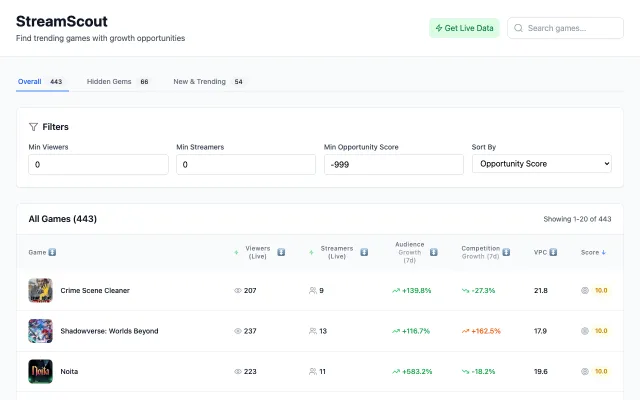Select the Shadowverse: Worlds Beyond title
This screenshot has height=400, width=640.
click(x=109, y=331)
